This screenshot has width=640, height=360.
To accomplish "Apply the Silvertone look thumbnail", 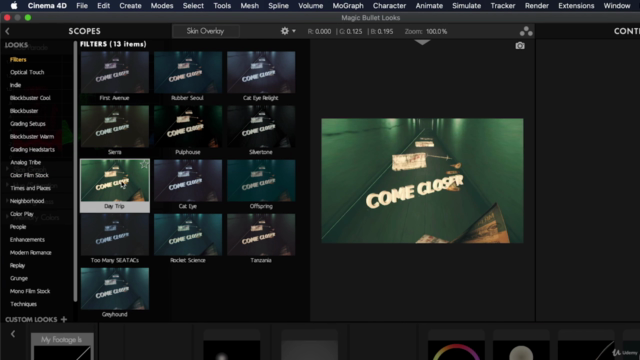I will (x=261, y=127).
